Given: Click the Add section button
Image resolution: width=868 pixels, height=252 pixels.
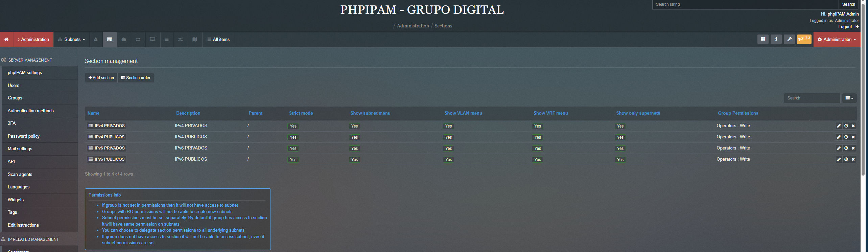Looking at the screenshot, I should [101, 78].
